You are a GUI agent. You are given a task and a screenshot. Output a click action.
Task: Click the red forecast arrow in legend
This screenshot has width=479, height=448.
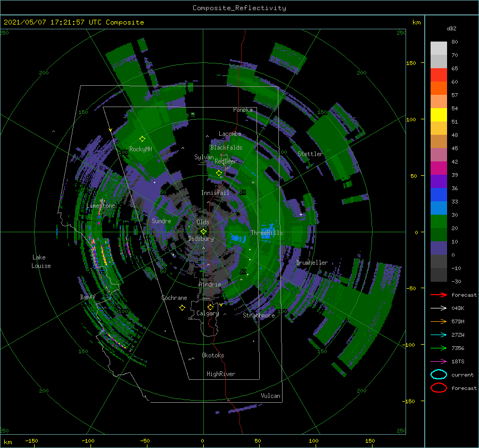tap(439, 295)
